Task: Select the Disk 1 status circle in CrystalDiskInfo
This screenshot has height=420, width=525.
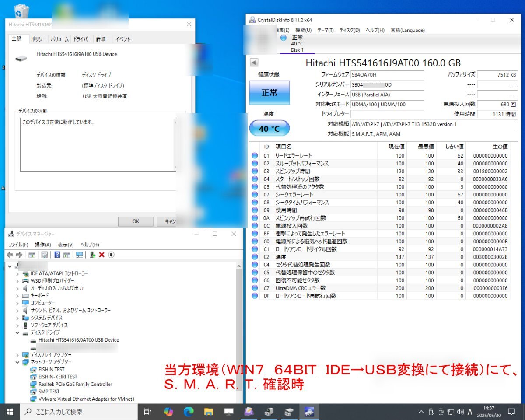Action: click(283, 38)
